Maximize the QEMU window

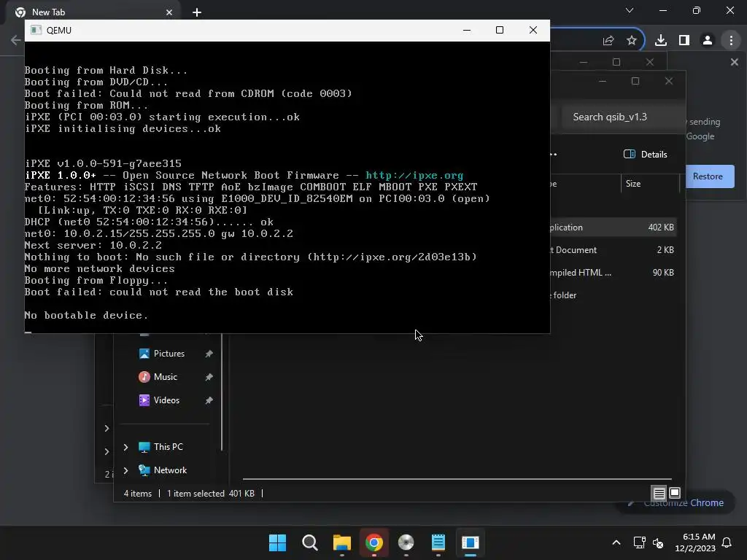click(x=499, y=31)
